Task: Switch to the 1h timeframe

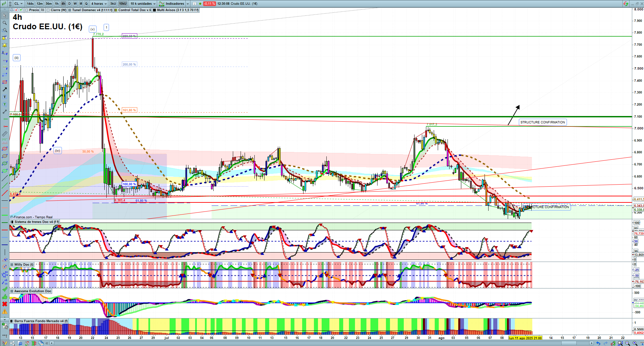Action: point(57,4)
